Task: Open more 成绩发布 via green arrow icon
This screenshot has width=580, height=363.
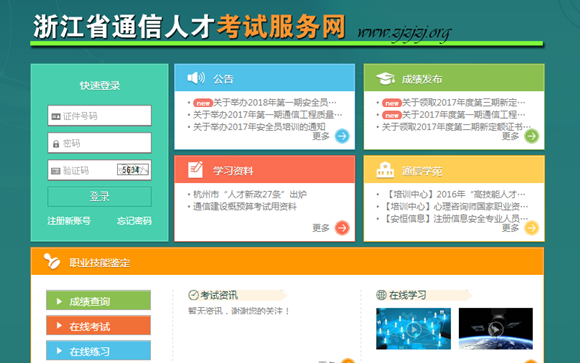Action: click(x=532, y=136)
